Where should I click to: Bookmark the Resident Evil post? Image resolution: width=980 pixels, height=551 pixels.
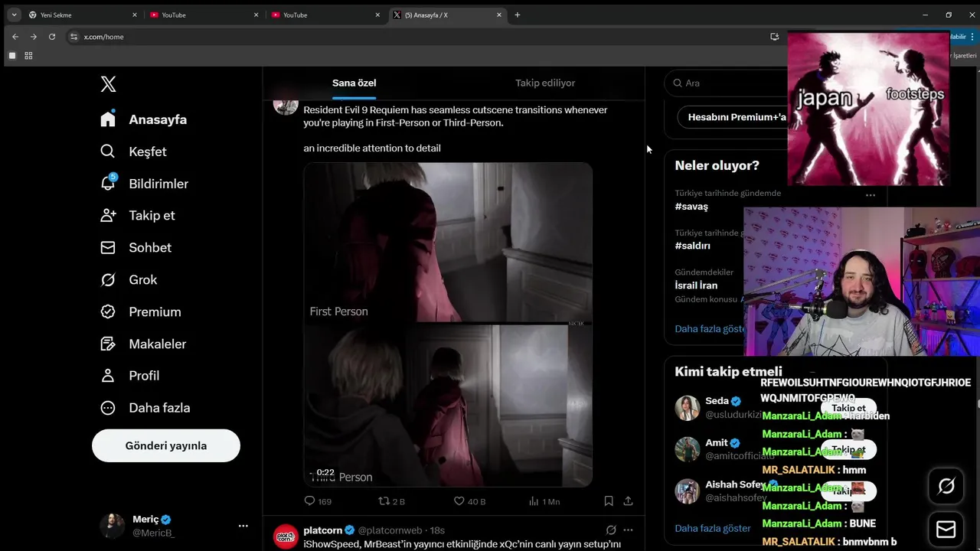[x=609, y=501]
